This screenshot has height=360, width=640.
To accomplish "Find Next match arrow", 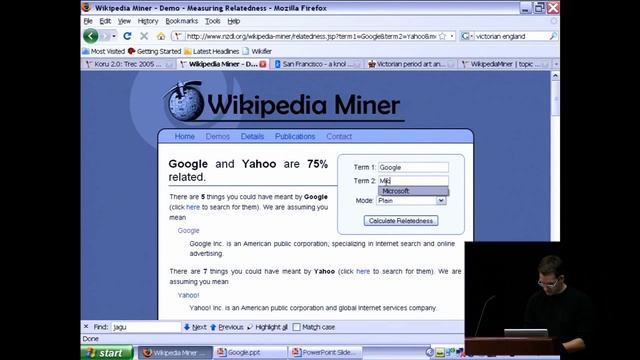I will [195, 327].
